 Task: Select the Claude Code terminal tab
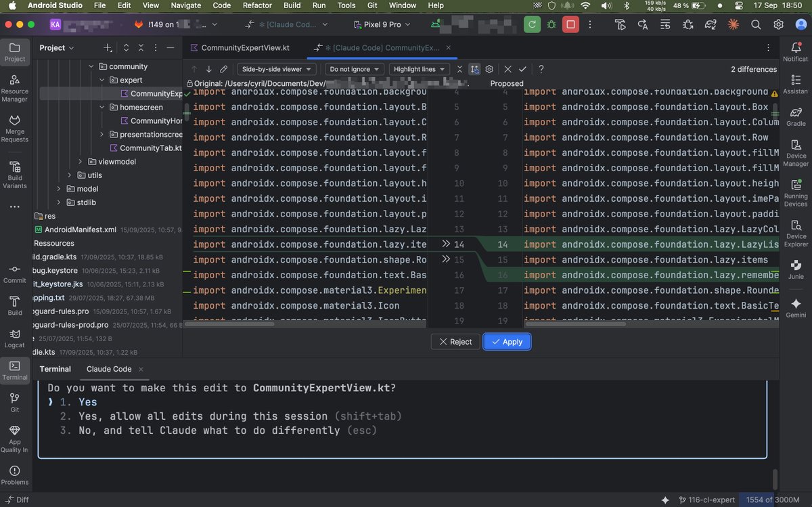click(109, 369)
